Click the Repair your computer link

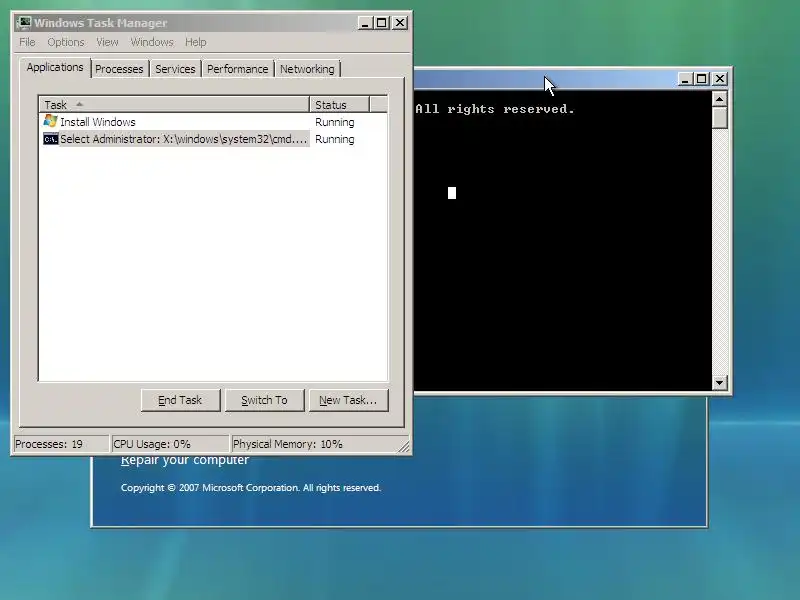[185, 460]
